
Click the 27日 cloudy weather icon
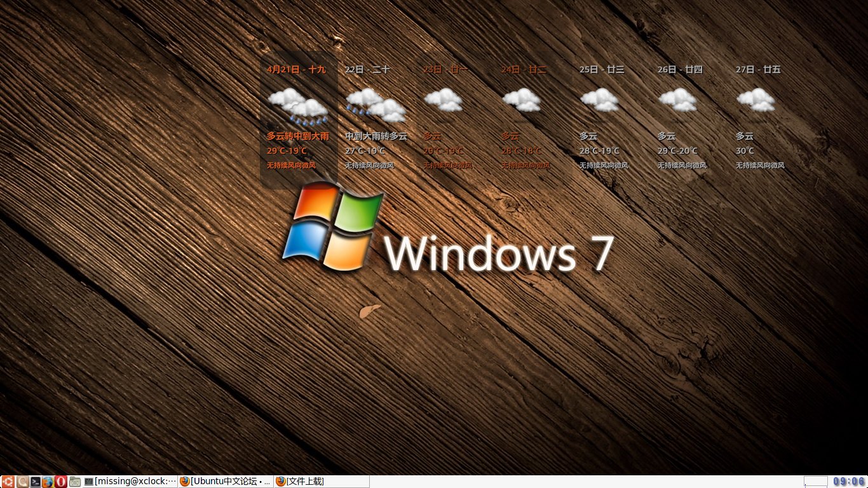(x=756, y=100)
